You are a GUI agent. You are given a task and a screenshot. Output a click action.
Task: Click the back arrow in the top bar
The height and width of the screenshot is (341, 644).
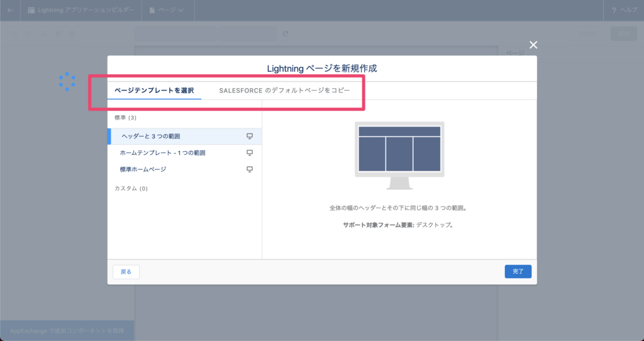[x=10, y=10]
